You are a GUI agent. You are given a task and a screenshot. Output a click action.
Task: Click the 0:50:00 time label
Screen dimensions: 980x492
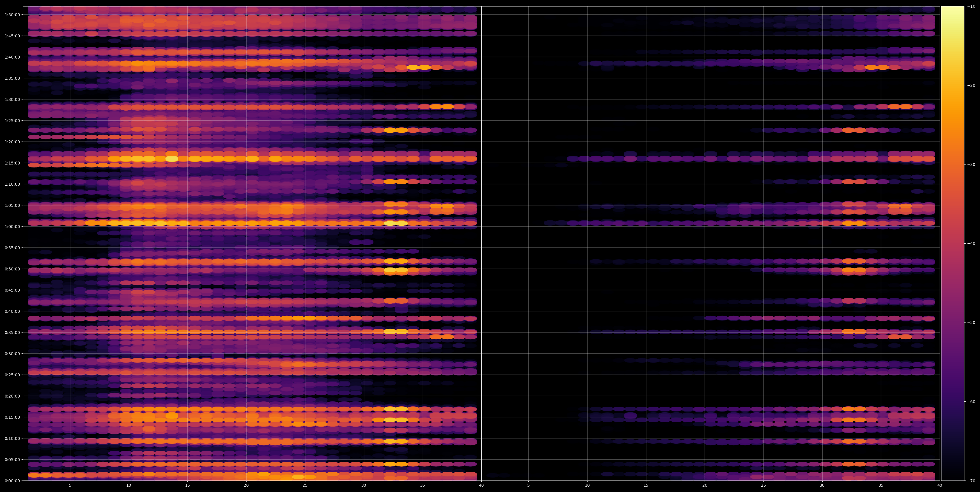(12, 269)
